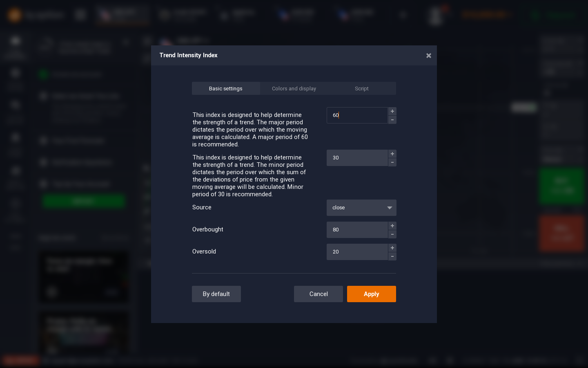Image resolution: width=588 pixels, height=368 pixels.
Task: Click the Source label
Action: (202, 207)
